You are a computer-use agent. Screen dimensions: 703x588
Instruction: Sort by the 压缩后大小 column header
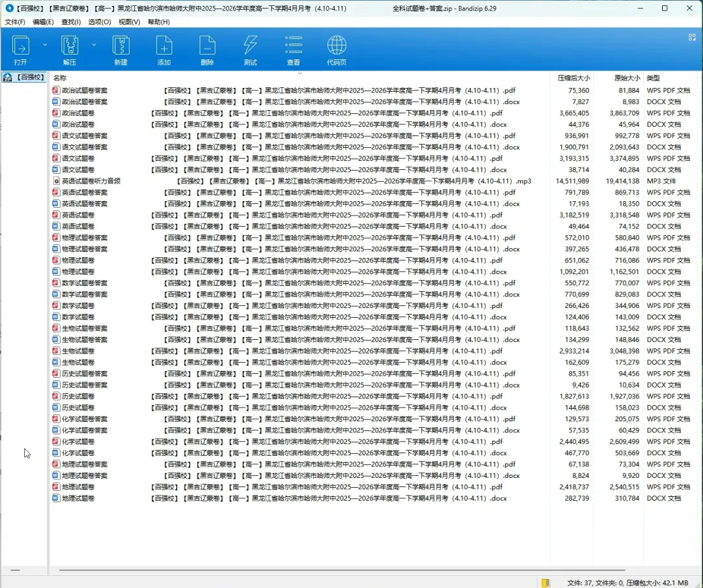[573, 78]
